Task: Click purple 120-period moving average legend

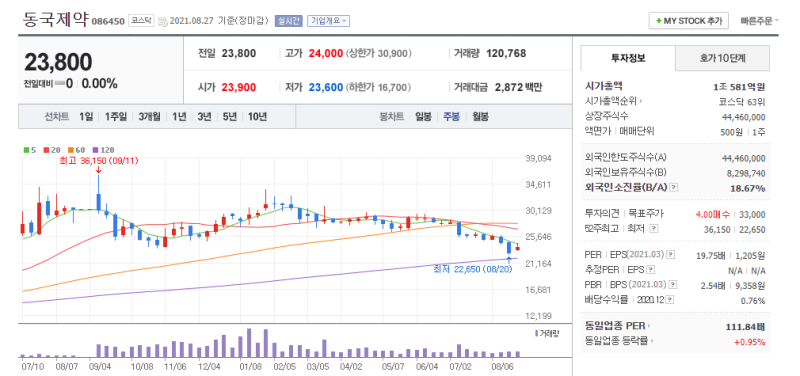Action: click(x=103, y=150)
